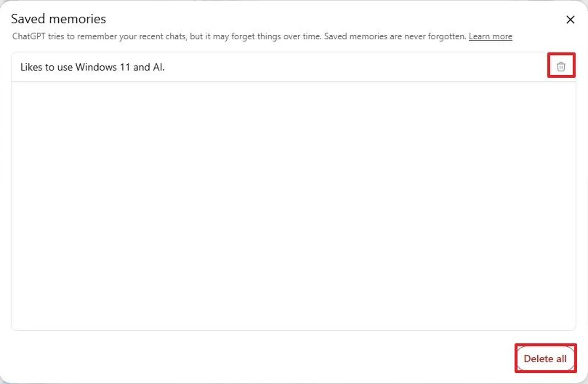
Task: Click the Delete all button
Action: point(545,359)
